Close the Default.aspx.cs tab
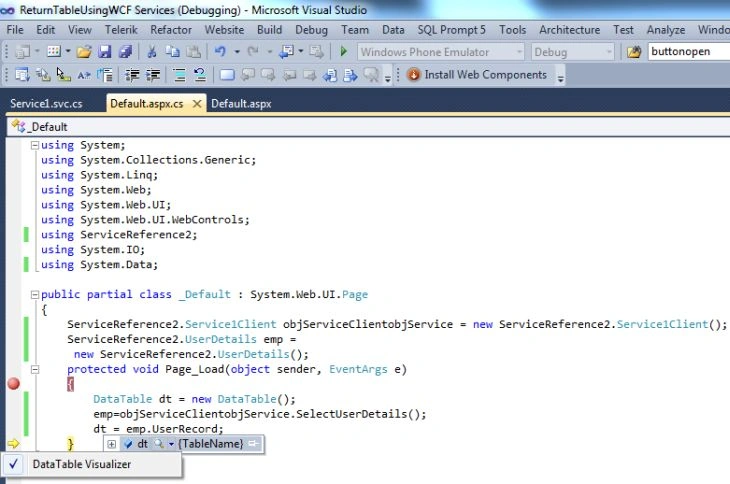 (197, 104)
